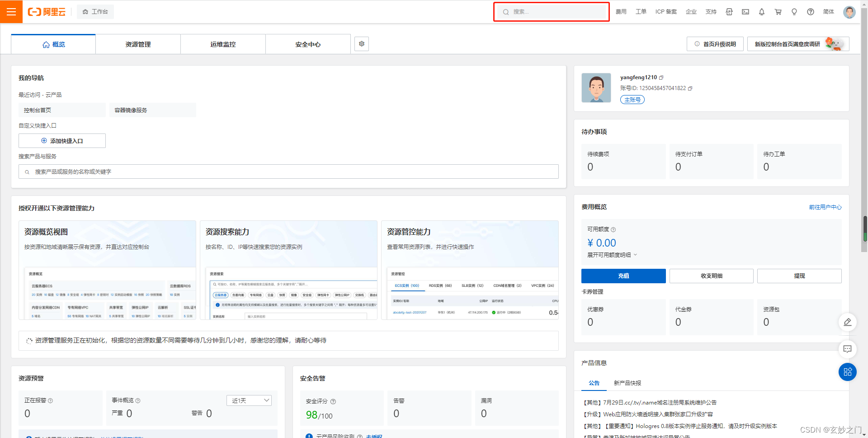Open 近1天 time range dropdown

click(249, 400)
